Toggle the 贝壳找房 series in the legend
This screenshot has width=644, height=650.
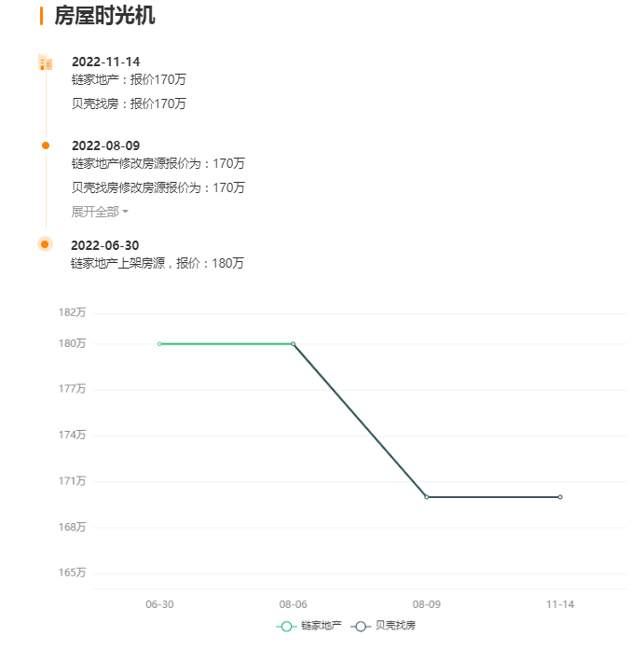click(383, 626)
